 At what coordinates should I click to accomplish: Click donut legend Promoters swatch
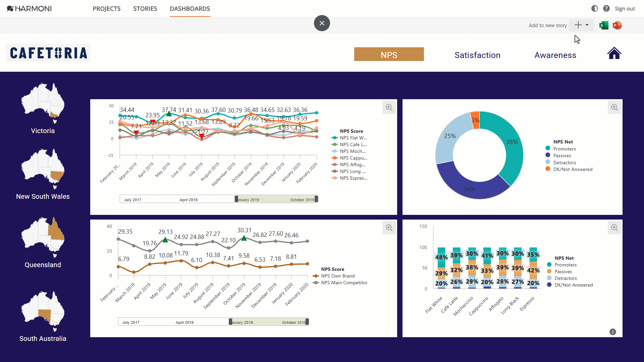(548, 148)
